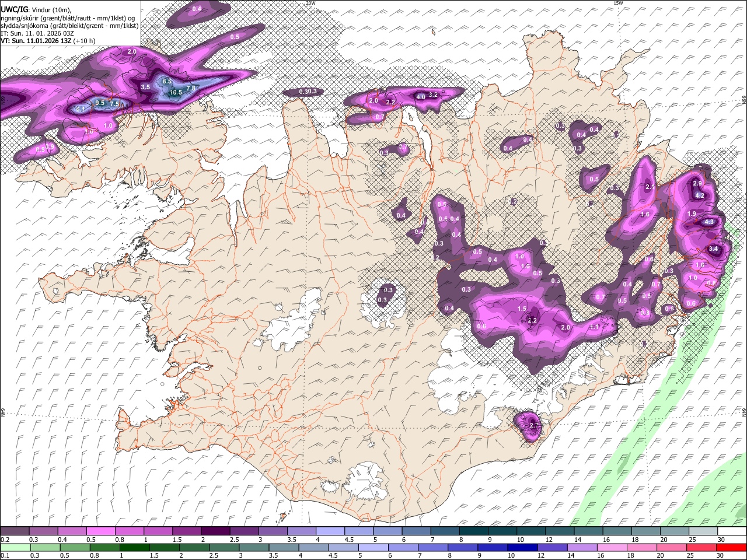Click the 7.5 precipitation value on the map
This screenshot has width=747, height=560.
point(115,104)
